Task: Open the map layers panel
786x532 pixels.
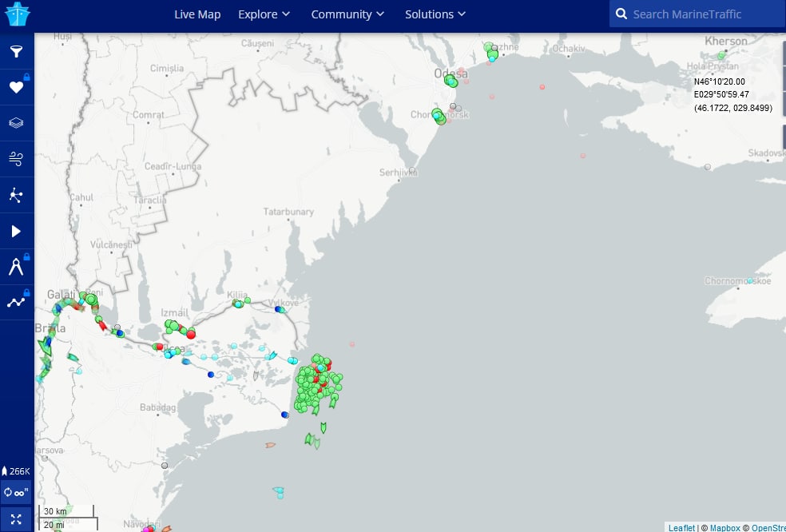Action: point(16,123)
